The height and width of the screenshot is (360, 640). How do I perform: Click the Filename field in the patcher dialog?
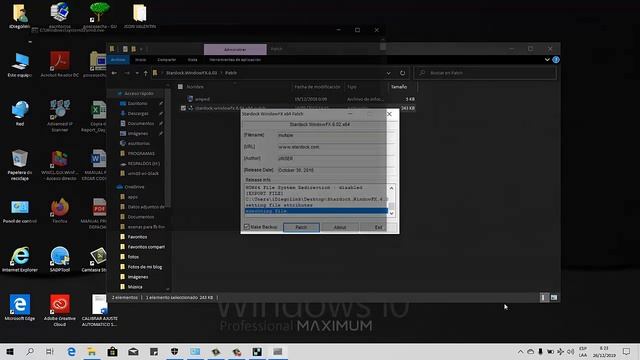335,135
